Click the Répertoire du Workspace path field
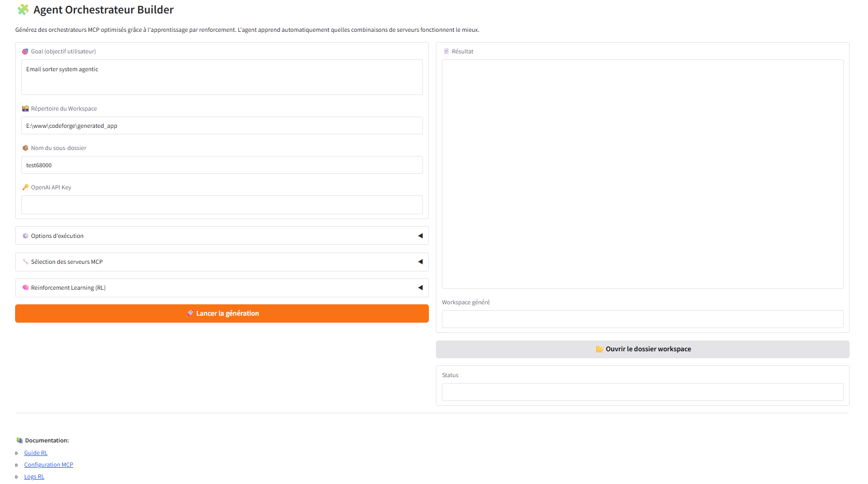Screen dimensions: 868x484 click(222, 126)
